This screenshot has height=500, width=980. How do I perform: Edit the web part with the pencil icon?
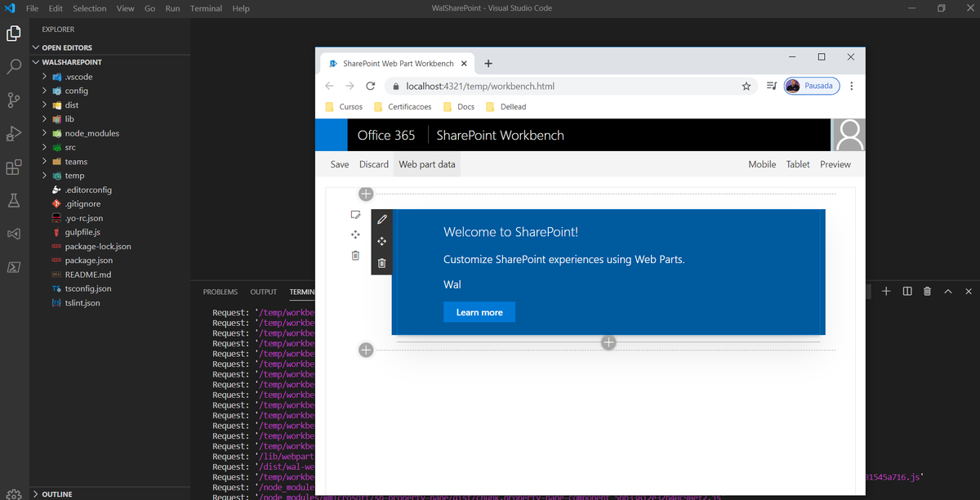click(x=381, y=220)
